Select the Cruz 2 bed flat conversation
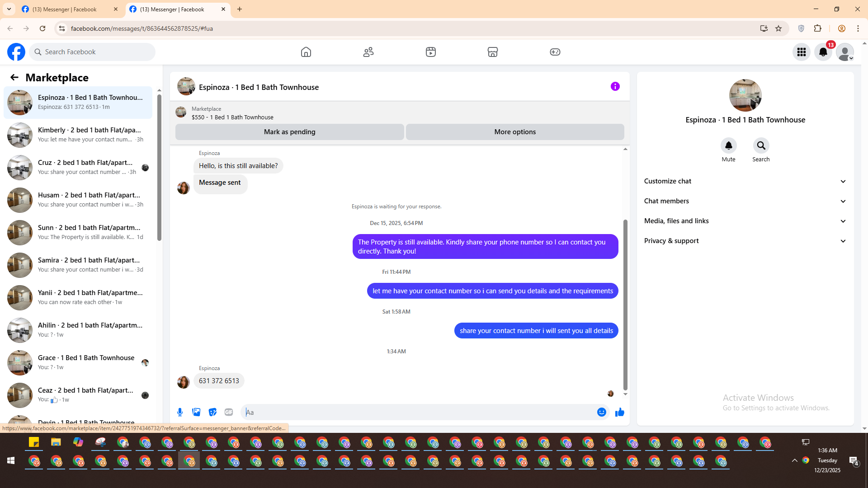 point(78,168)
